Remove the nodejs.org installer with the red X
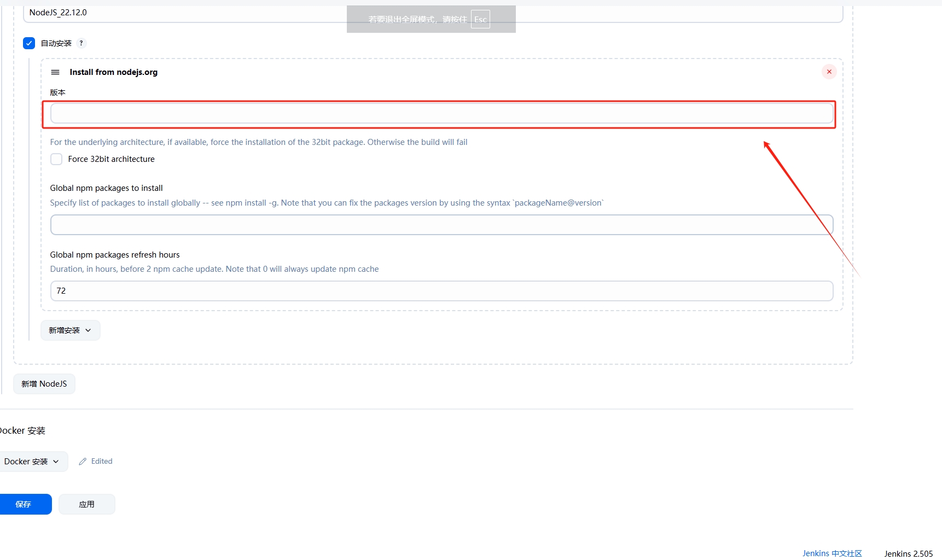Viewport: 942px width, 560px height. point(829,72)
